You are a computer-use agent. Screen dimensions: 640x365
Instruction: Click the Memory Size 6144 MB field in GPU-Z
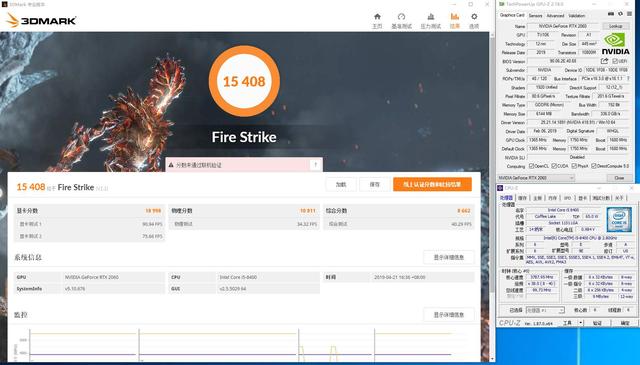[544, 114]
